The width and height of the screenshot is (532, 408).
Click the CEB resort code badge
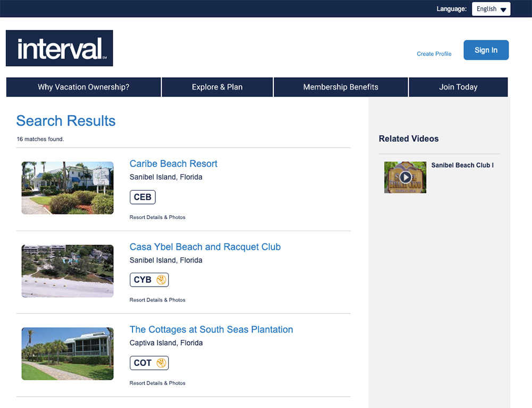tap(143, 197)
